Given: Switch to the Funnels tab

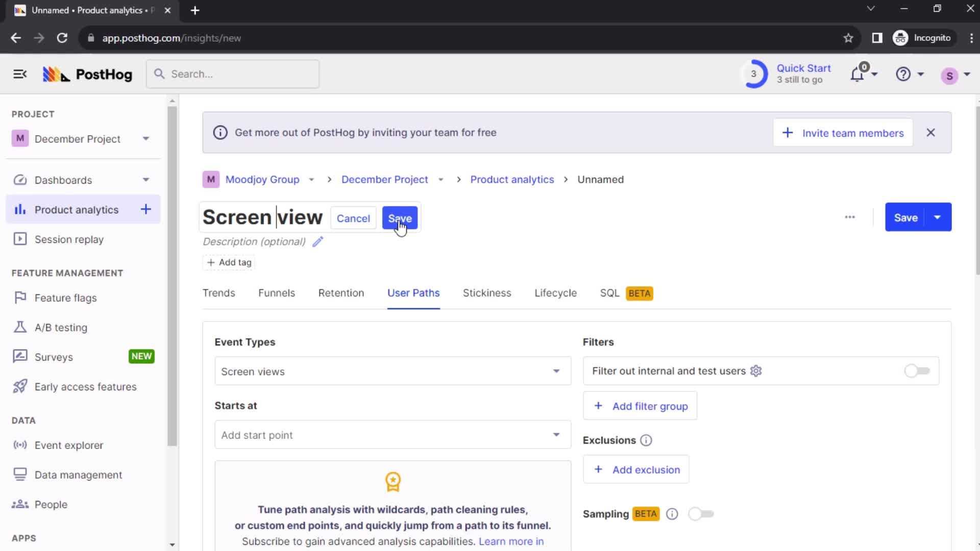Looking at the screenshot, I should tap(277, 293).
